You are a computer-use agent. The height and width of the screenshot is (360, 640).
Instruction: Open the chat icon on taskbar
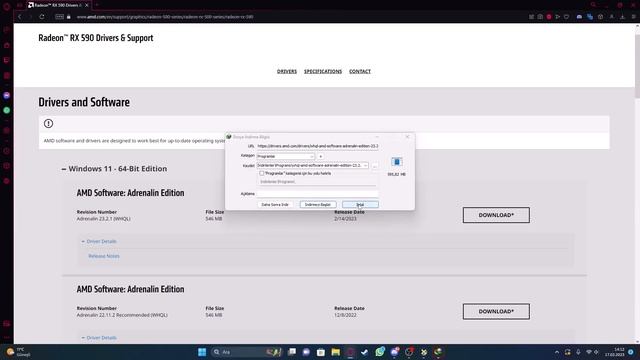(x=306, y=352)
